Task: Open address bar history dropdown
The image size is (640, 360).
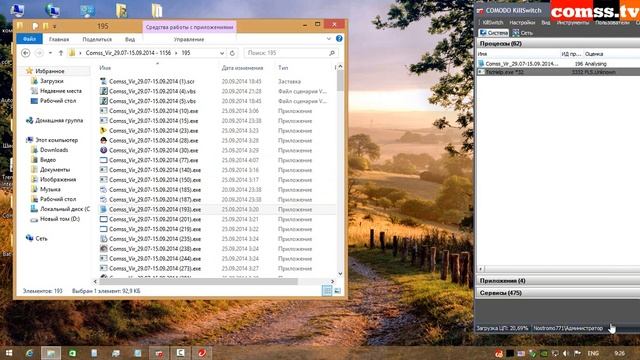Action: (222, 53)
